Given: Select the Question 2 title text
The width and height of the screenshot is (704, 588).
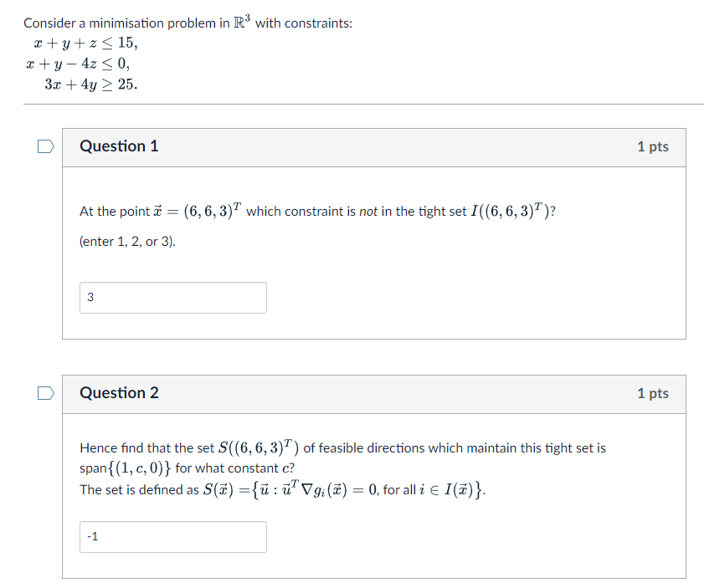Looking at the screenshot, I should point(119,393).
